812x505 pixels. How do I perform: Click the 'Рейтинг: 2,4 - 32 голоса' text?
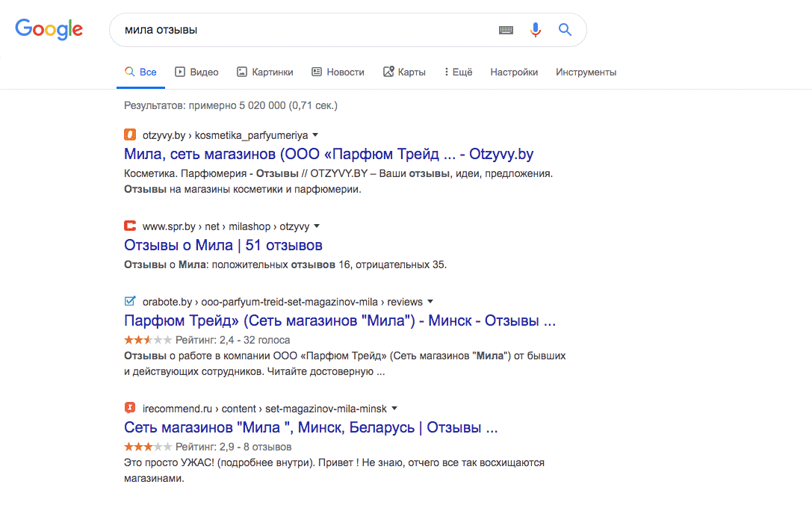coord(232,340)
